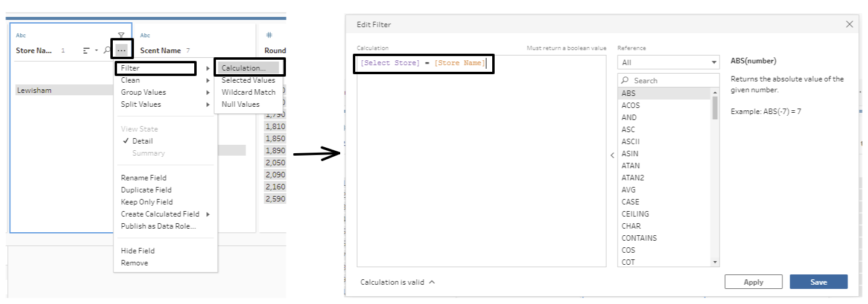868x304 pixels.
Task: Open the Store Name more options ellipsis
Action: pyautogui.click(x=121, y=51)
